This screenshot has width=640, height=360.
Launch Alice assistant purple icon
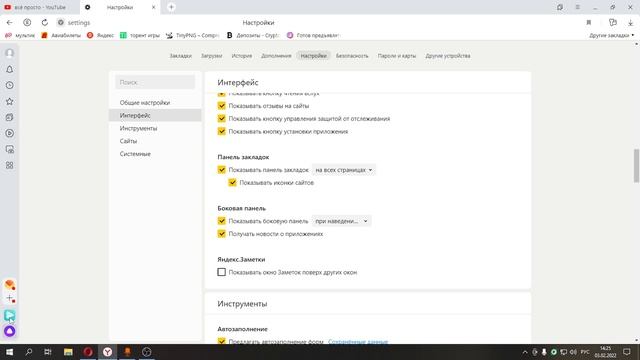10,331
